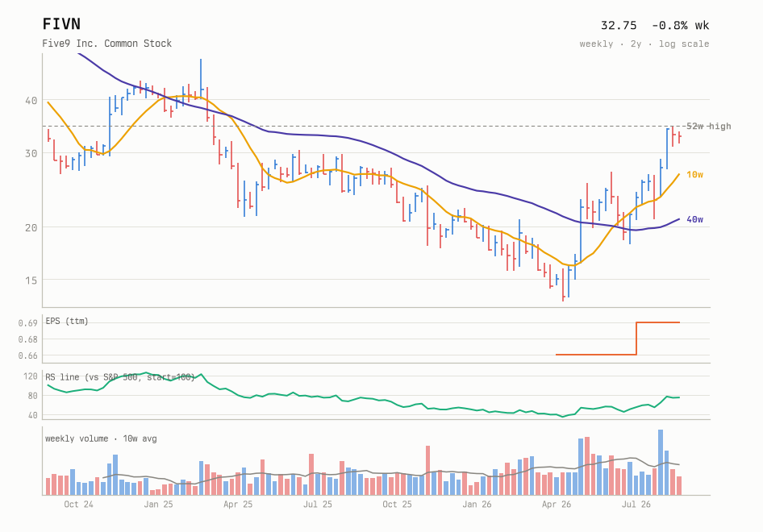The height and width of the screenshot is (532, 763).
Task: Click the EPS axis value 0.68
Action: click(x=27, y=339)
